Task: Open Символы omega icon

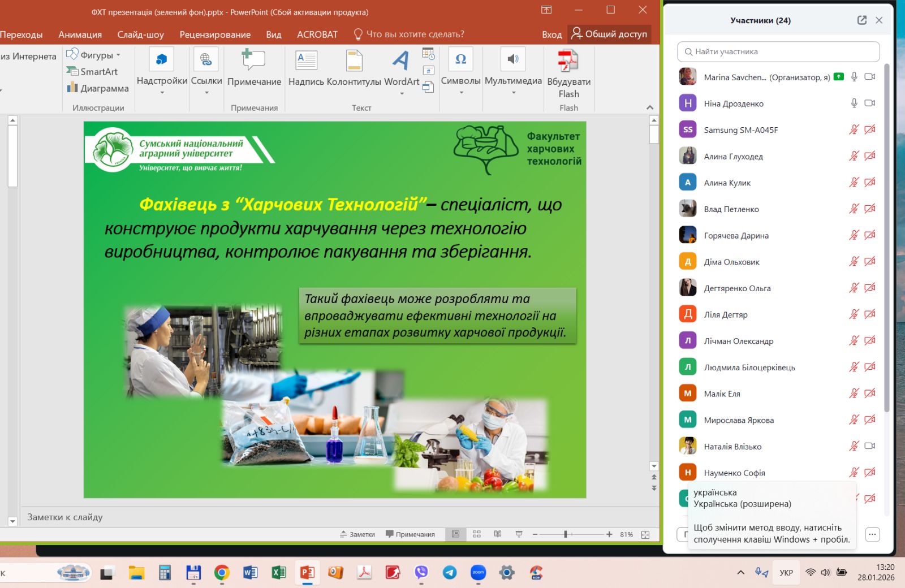Action: click(460, 60)
